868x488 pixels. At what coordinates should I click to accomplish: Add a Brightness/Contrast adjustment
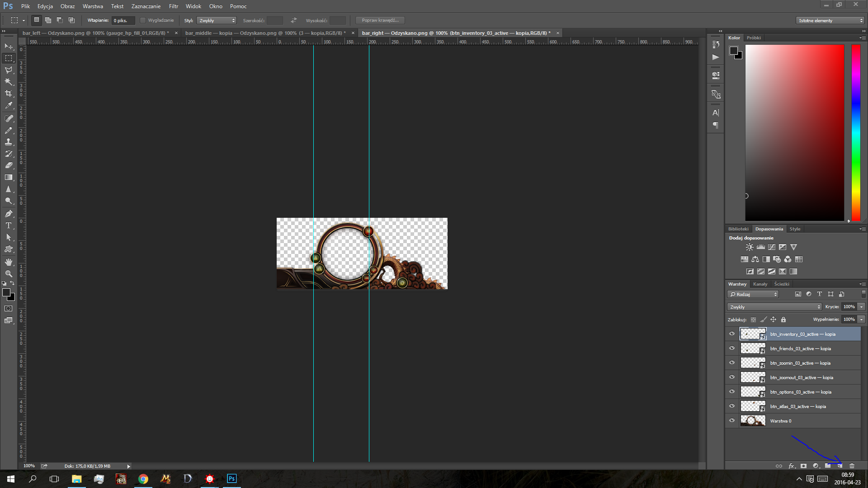click(750, 247)
